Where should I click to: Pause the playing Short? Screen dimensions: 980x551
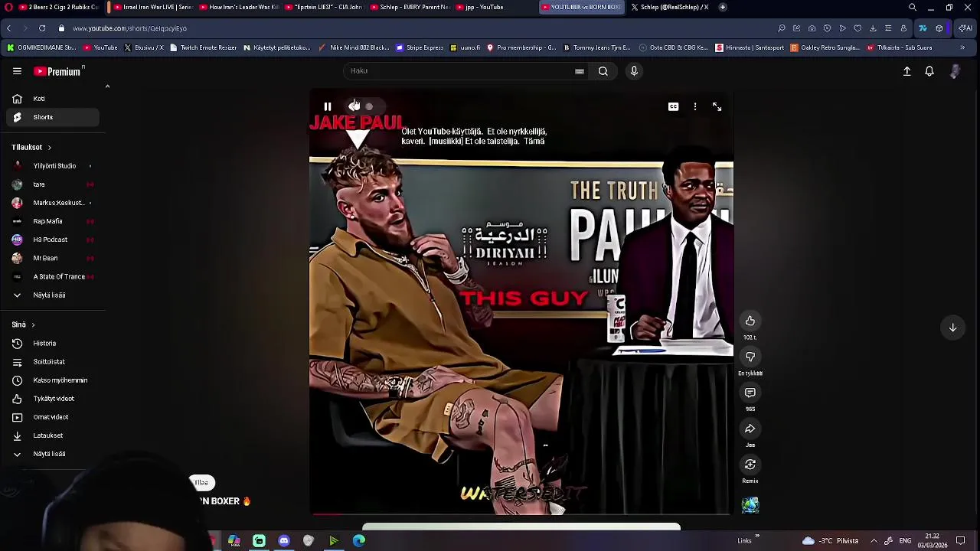pos(327,106)
